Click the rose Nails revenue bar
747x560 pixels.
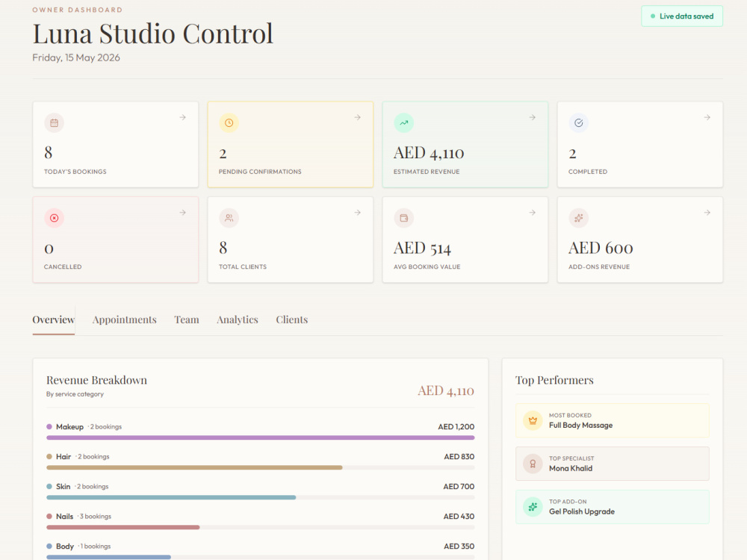coord(123,527)
